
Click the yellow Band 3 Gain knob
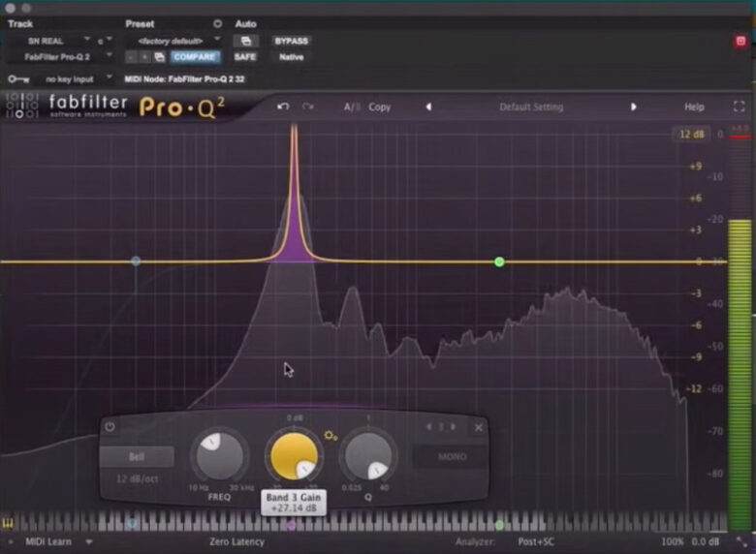pyautogui.click(x=294, y=456)
